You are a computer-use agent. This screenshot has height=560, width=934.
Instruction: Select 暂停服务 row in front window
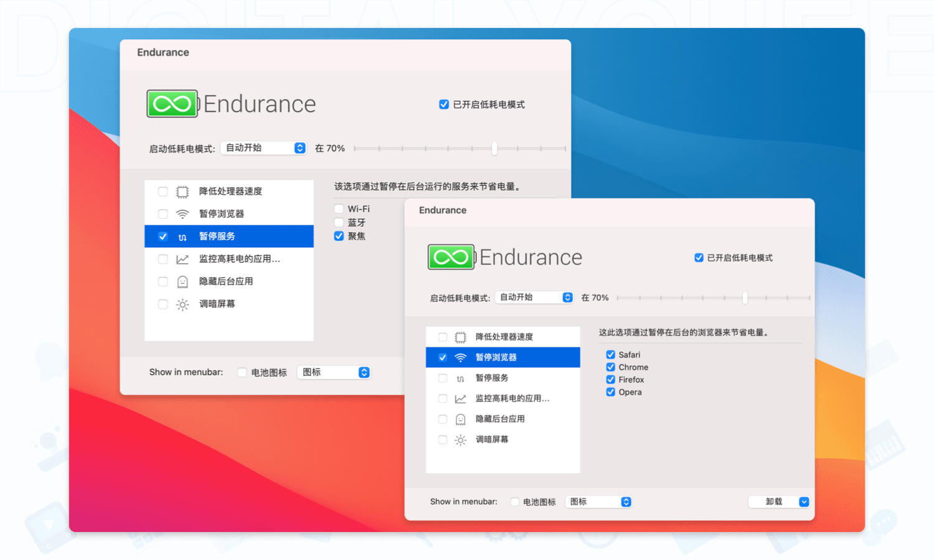pyautogui.click(x=503, y=378)
